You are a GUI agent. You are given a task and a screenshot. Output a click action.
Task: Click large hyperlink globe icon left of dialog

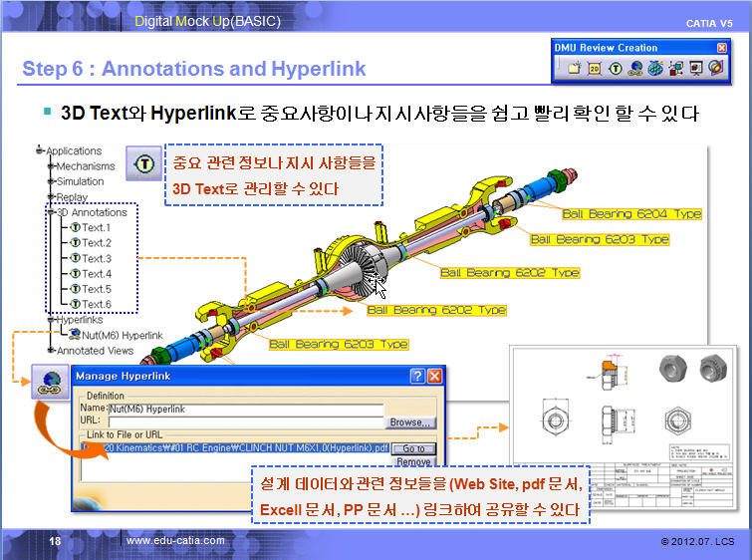48,383
